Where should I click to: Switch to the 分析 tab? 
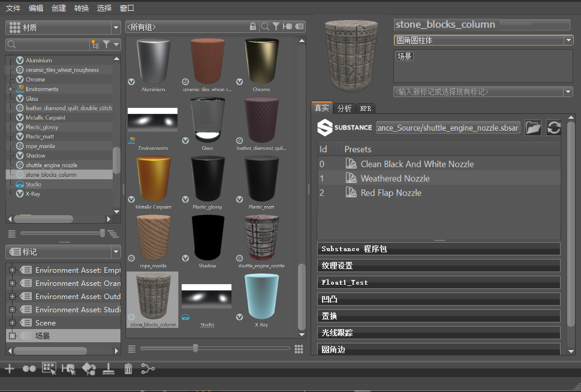pyautogui.click(x=344, y=108)
